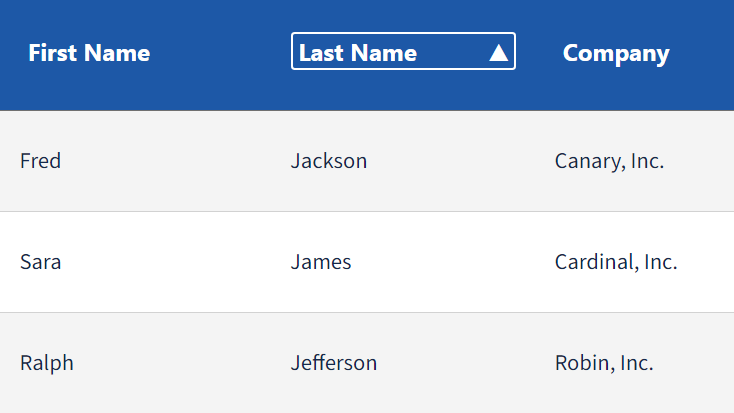Select the Company column header
The width and height of the screenshot is (734, 413).
tap(616, 54)
